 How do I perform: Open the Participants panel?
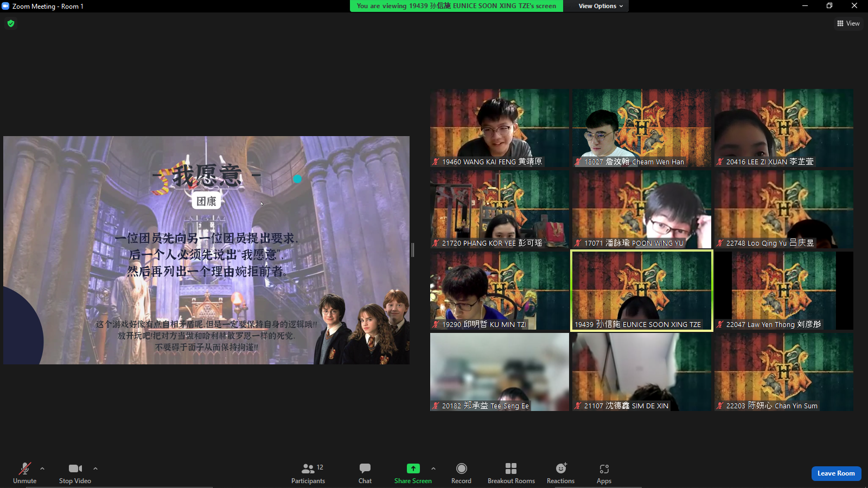[308, 473]
